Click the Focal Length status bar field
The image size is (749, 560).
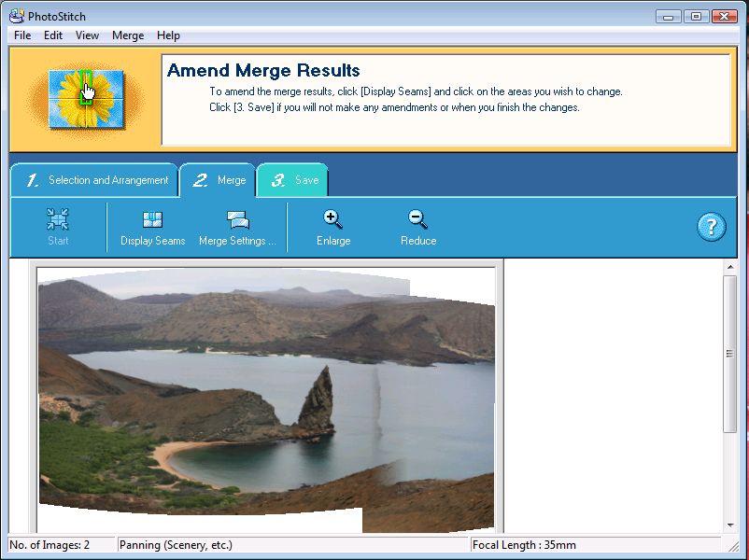[x=523, y=545]
